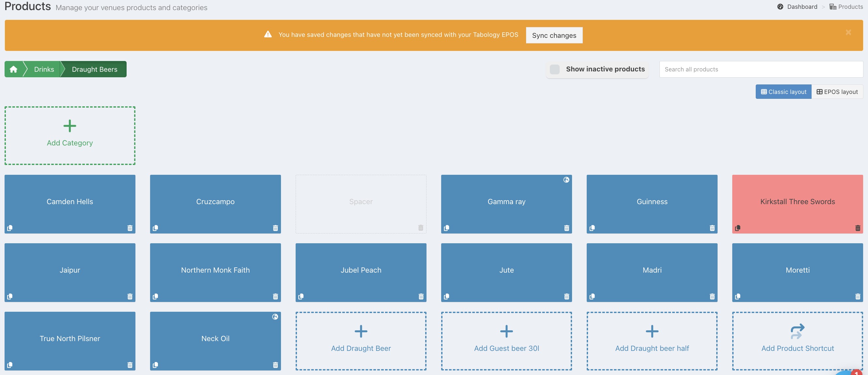Duplicate the Neck Oil product

155,365
